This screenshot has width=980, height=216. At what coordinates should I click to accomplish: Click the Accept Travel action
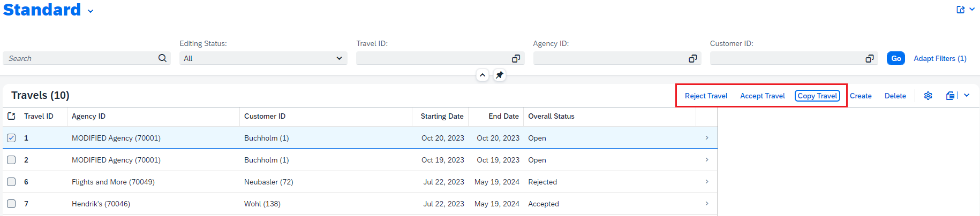pos(762,96)
